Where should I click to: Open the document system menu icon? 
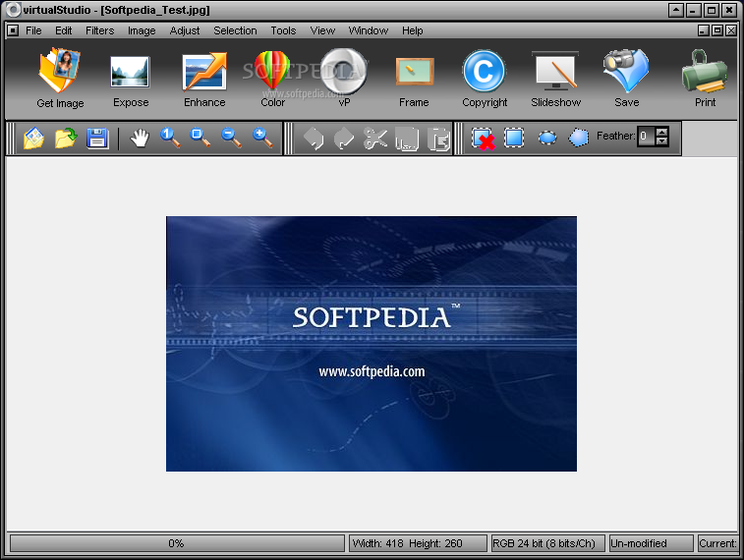(13, 30)
